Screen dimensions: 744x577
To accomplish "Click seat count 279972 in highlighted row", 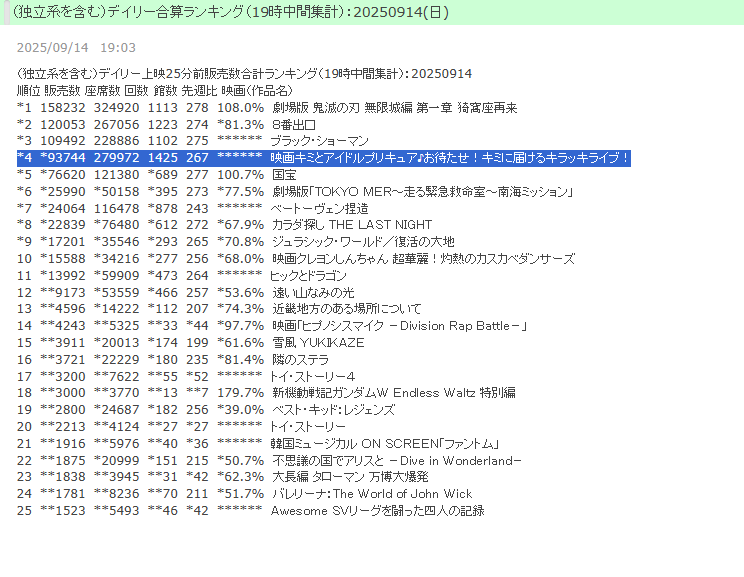I will coord(116,158).
